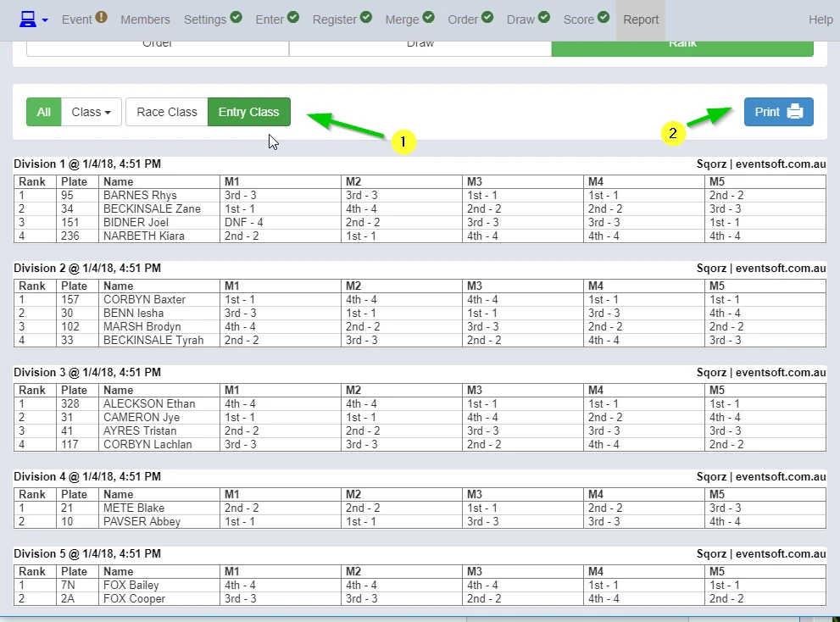
Task: Switch to the Draw report tab
Action: click(x=420, y=47)
